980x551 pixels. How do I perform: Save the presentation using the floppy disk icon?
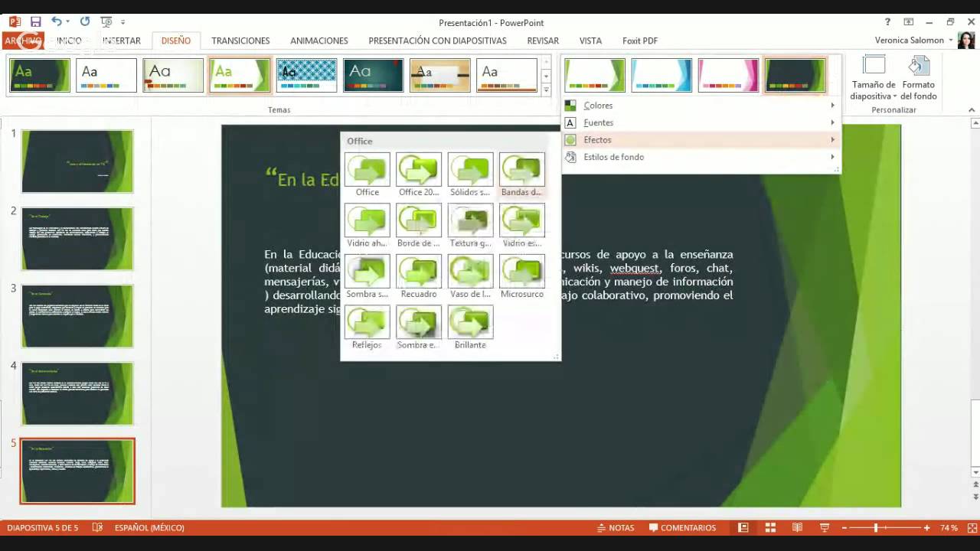(x=35, y=22)
